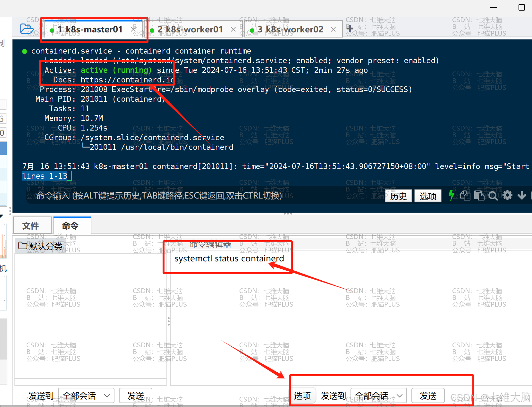Click the 'lines 1-13' pager text

pyautogui.click(x=45, y=176)
